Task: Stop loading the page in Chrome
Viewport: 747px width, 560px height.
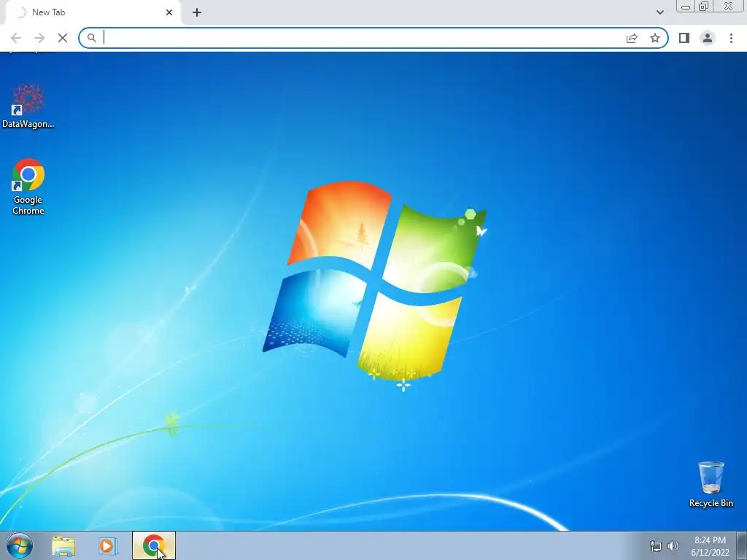Action: point(63,38)
